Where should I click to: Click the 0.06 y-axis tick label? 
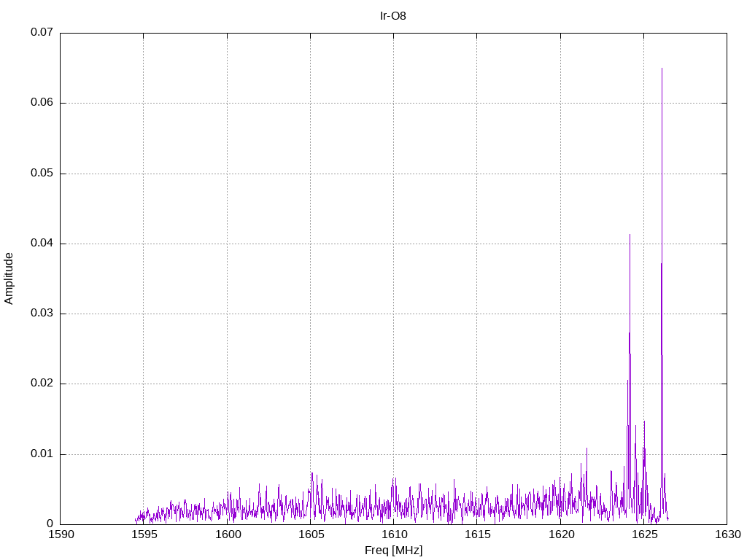(x=42, y=102)
